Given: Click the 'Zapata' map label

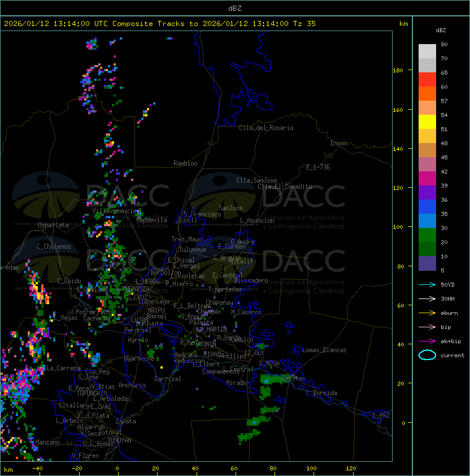Looking at the screenshot, I should click(x=125, y=421).
